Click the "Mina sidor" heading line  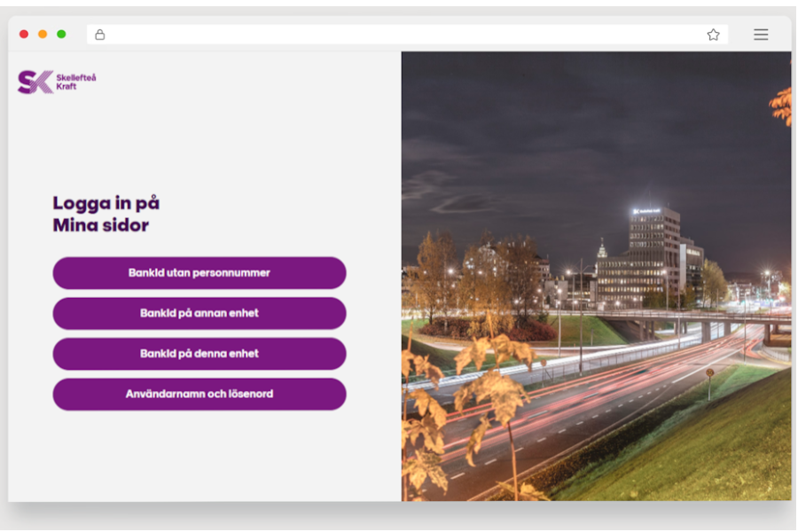click(x=100, y=225)
